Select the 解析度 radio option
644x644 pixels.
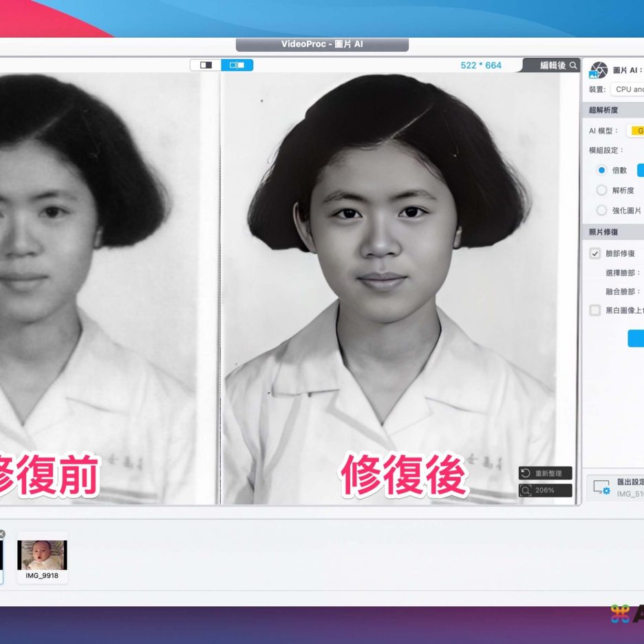coord(601,190)
